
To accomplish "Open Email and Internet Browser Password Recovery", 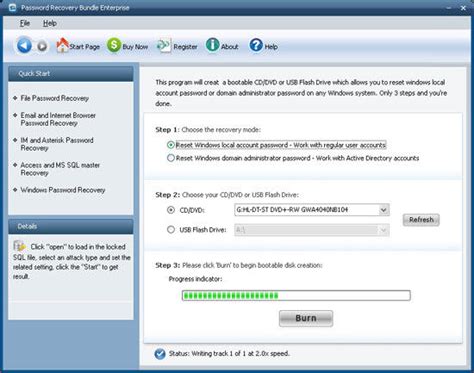I will pyautogui.click(x=58, y=119).
